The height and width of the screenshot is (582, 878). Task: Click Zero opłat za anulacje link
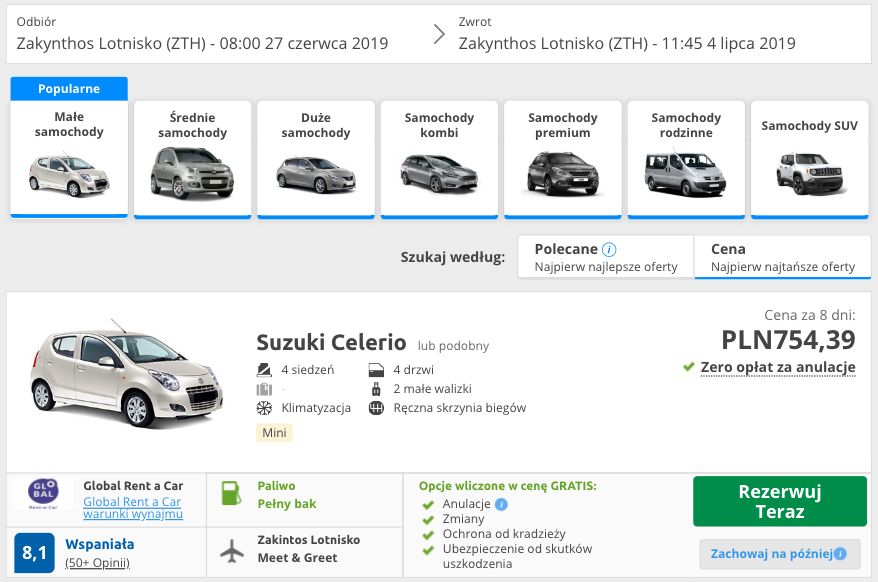(778, 367)
